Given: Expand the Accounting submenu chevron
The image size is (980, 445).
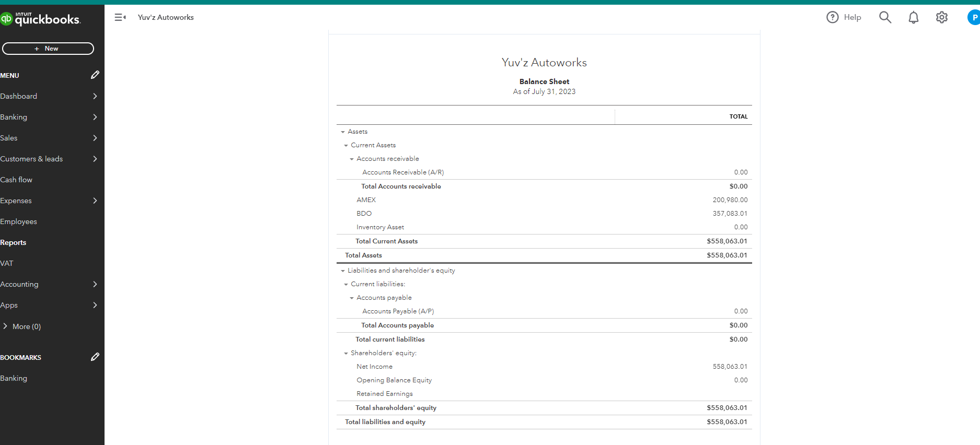Looking at the screenshot, I should (95, 284).
